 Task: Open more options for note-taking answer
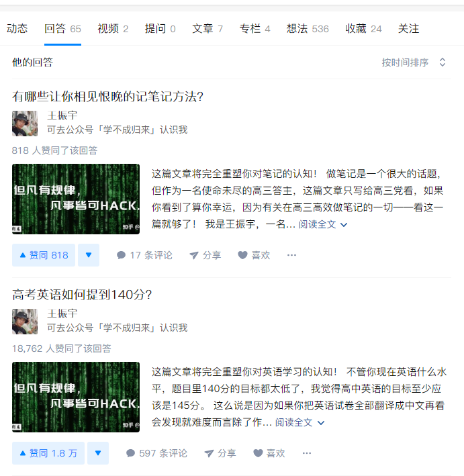pyautogui.click(x=291, y=255)
